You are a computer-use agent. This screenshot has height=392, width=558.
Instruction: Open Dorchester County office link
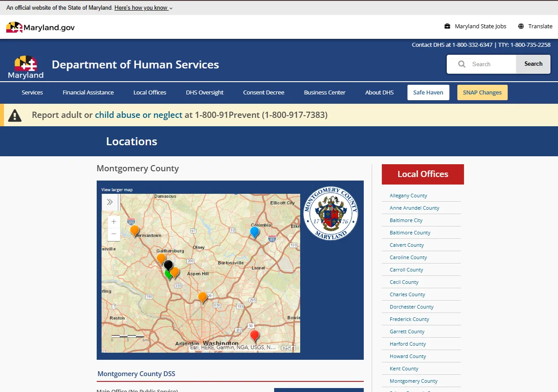(x=411, y=307)
